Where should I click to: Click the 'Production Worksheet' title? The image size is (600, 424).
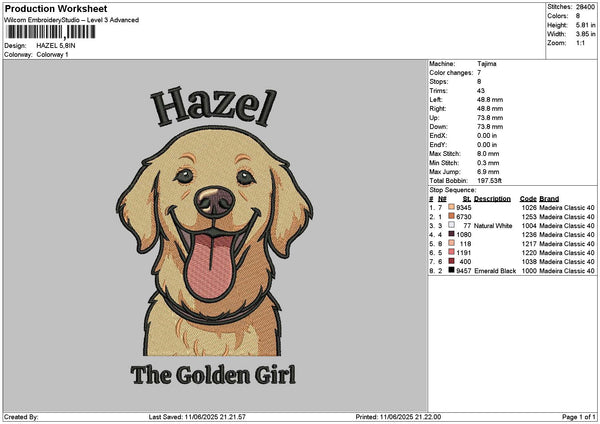coord(56,8)
